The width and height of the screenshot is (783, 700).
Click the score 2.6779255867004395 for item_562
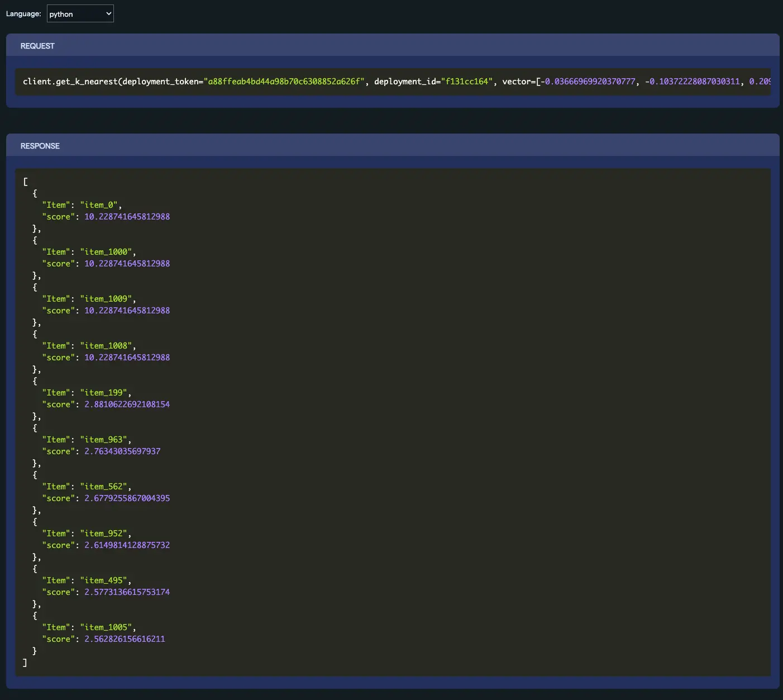point(127,498)
